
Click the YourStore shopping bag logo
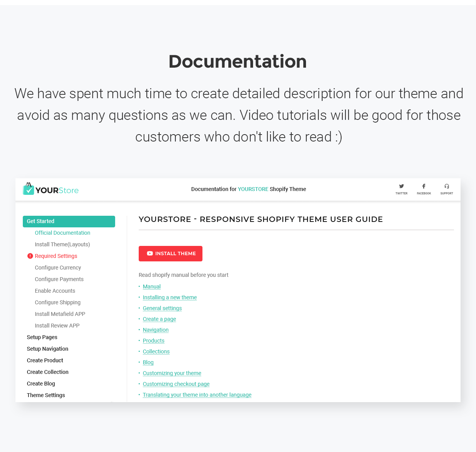[x=51, y=189]
